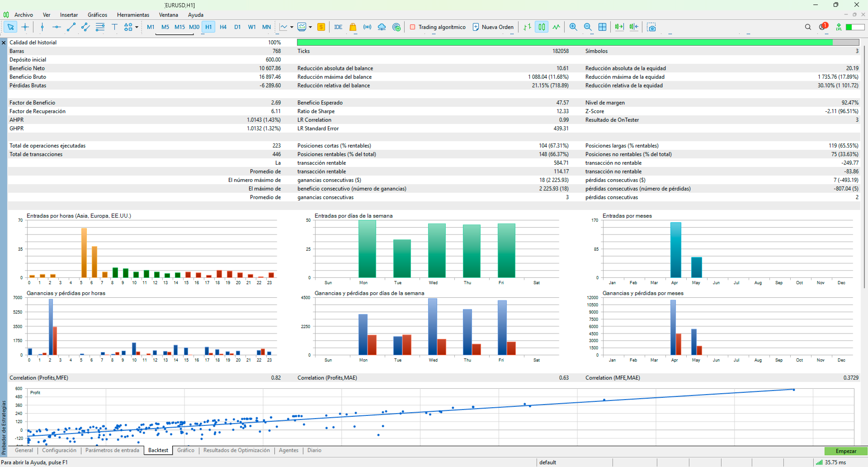The width and height of the screenshot is (868, 467).
Task: Pick the trendline drawing tool
Action: click(x=71, y=27)
